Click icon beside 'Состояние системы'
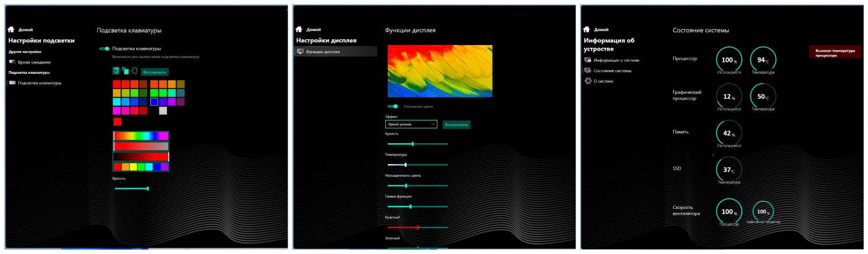This screenshot has width=868, height=254. tap(588, 71)
